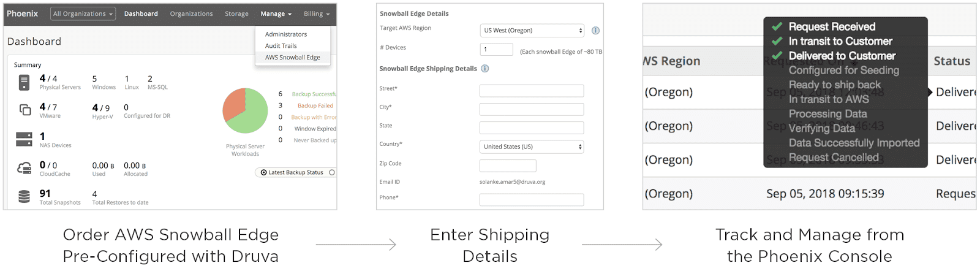The height and width of the screenshot is (271, 980).
Task: Click the Total Snapshots database icon
Action: click(24, 196)
